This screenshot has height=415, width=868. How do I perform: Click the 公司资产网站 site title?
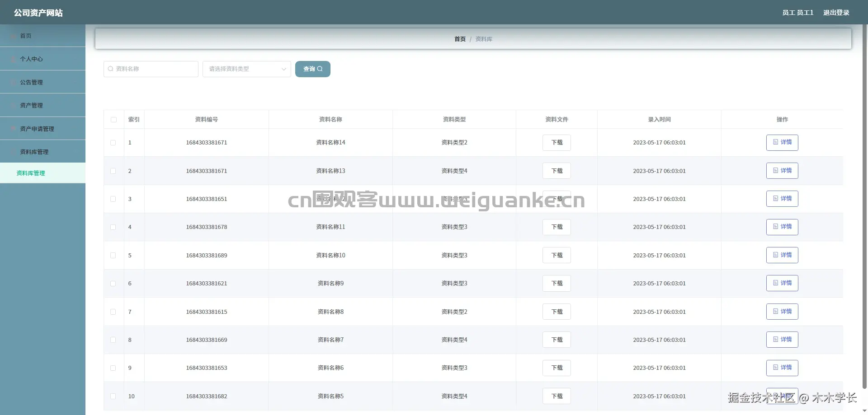pos(38,13)
